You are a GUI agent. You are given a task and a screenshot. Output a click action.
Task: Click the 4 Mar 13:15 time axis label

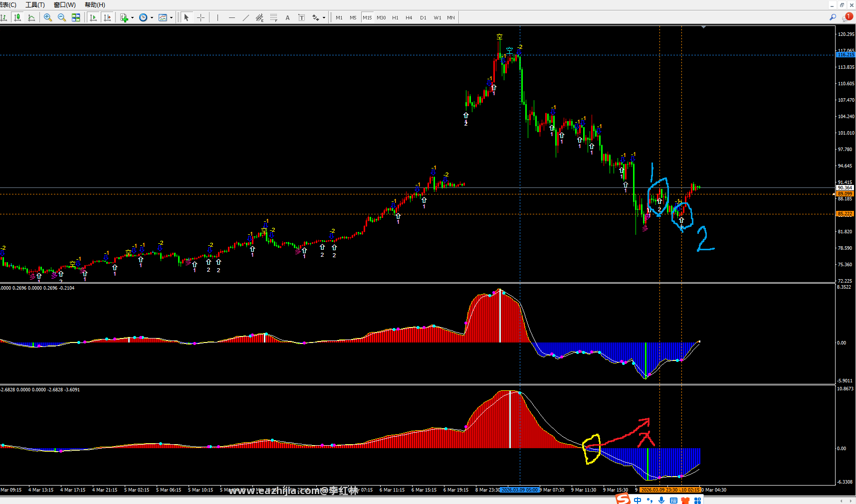point(41,490)
